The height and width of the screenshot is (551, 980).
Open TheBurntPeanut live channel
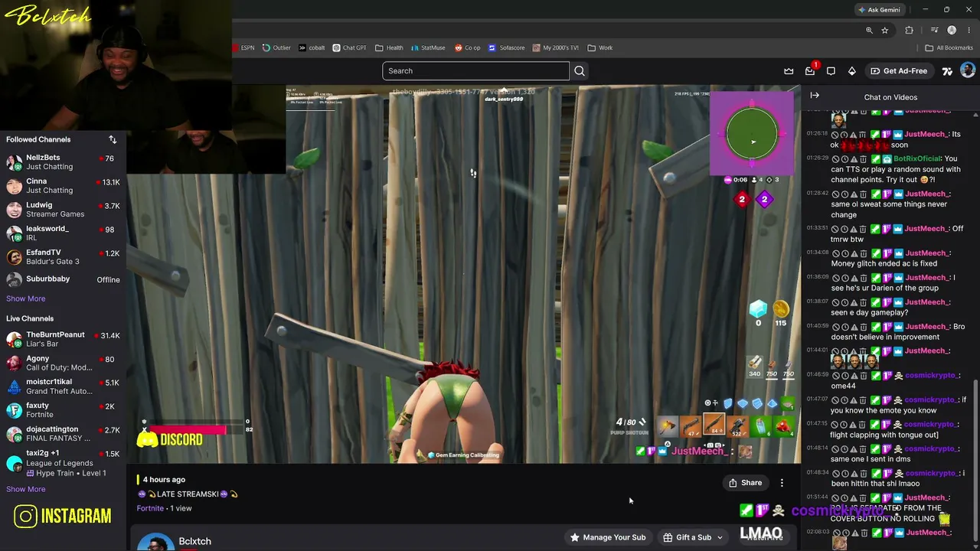(x=63, y=340)
